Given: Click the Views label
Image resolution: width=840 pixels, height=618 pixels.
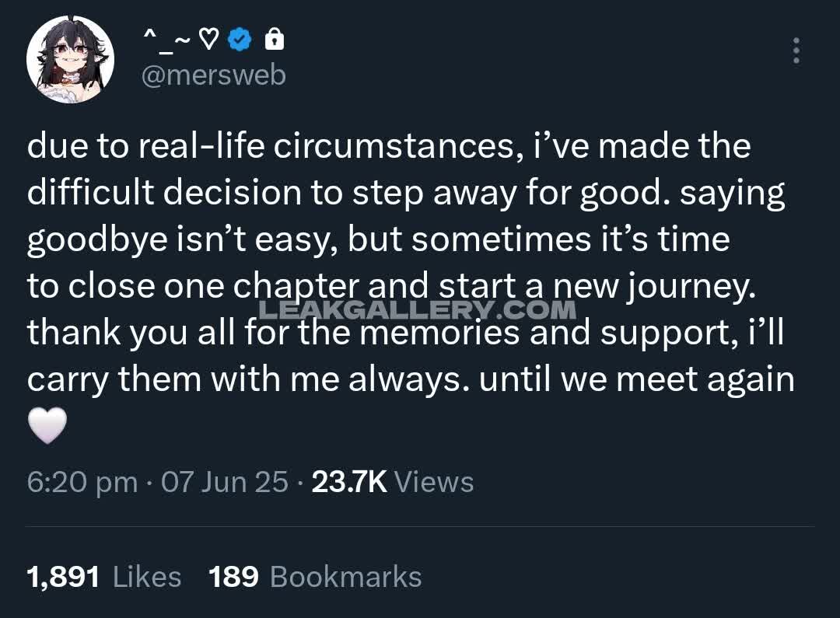Looking at the screenshot, I should 434,482.
